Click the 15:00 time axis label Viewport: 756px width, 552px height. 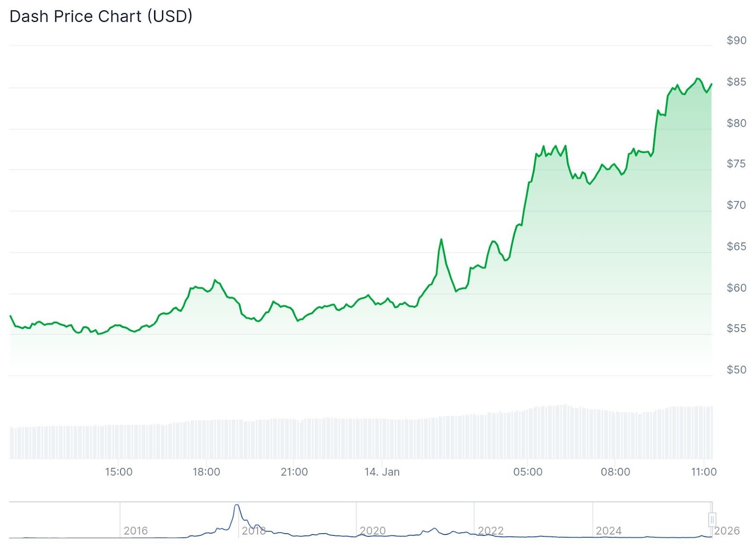119,472
